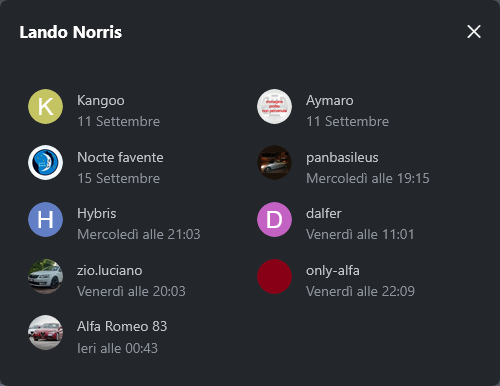Visit the Nocte favente profile link
Image resolution: width=500 pixels, height=386 pixels.
point(120,157)
